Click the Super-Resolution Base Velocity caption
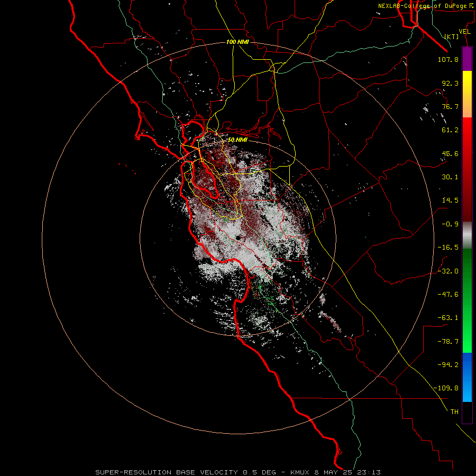 click(238, 472)
